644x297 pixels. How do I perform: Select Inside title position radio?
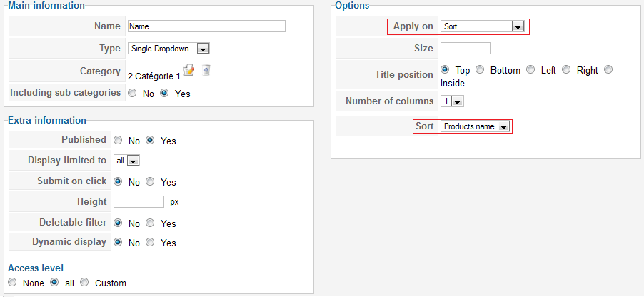[608, 70]
